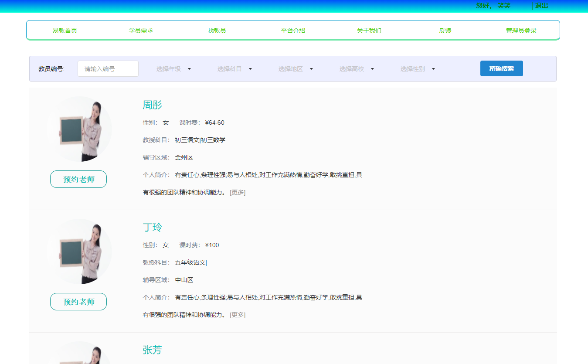Book teacher 丁玲 via 预约老师 button
Screen dimensions: 588x364
point(78,301)
